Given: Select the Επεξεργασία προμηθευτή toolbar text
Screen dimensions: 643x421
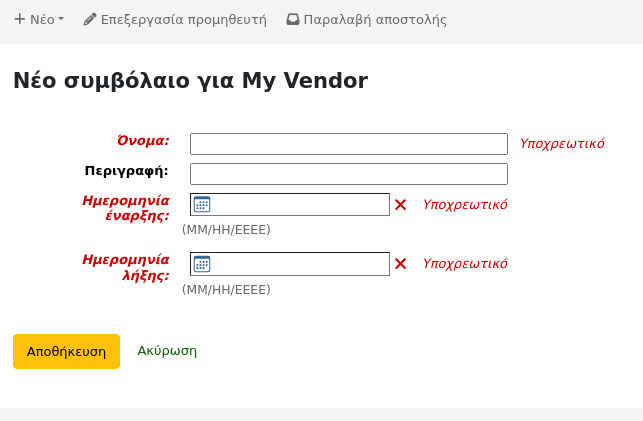Looking at the screenshot, I should 184,19.
